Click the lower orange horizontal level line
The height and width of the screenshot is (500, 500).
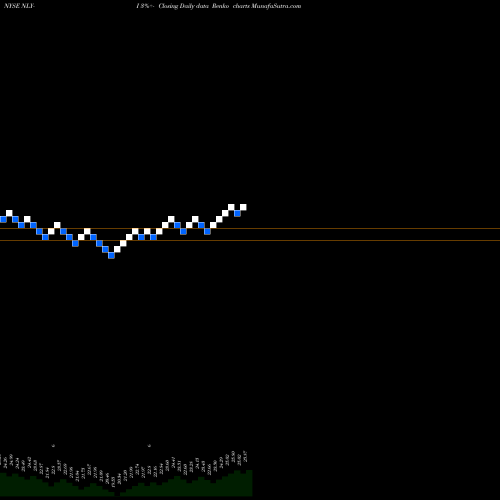[x=250, y=240]
